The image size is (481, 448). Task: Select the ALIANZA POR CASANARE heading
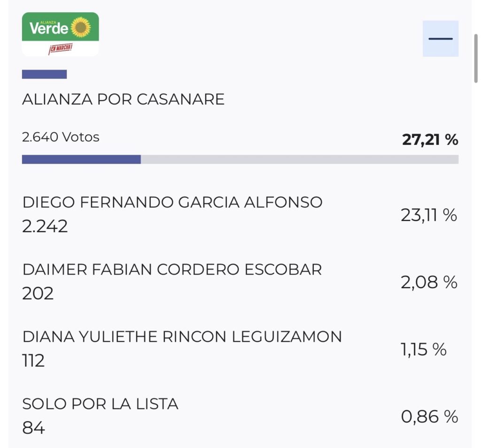(x=123, y=99)
